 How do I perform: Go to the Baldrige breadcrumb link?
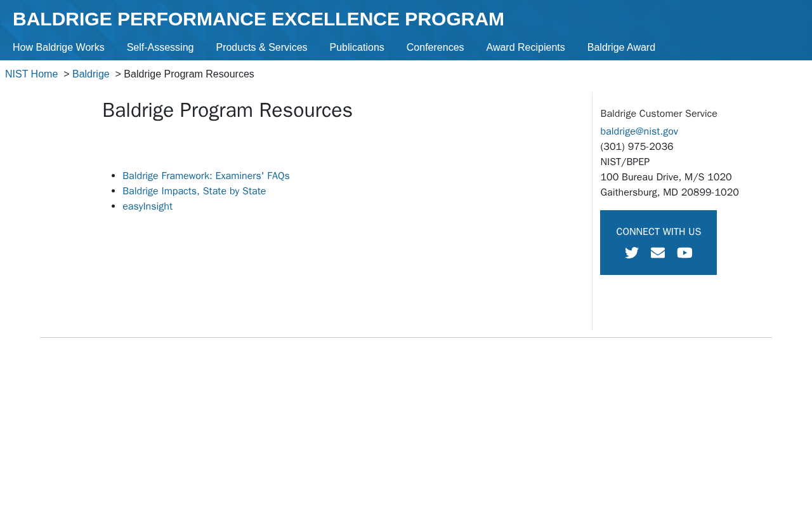91,74
